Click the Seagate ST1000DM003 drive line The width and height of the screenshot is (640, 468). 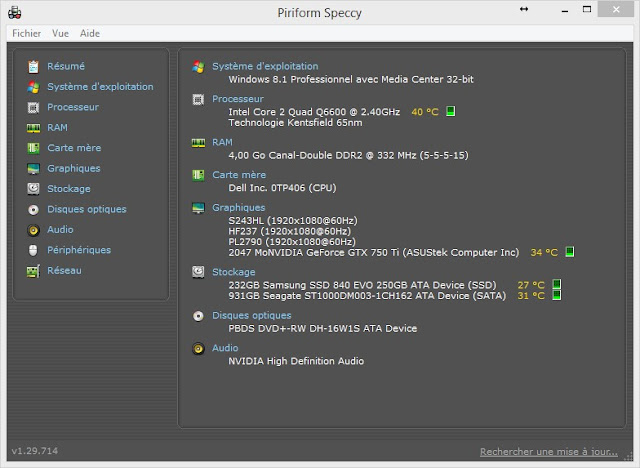point(367,295)
